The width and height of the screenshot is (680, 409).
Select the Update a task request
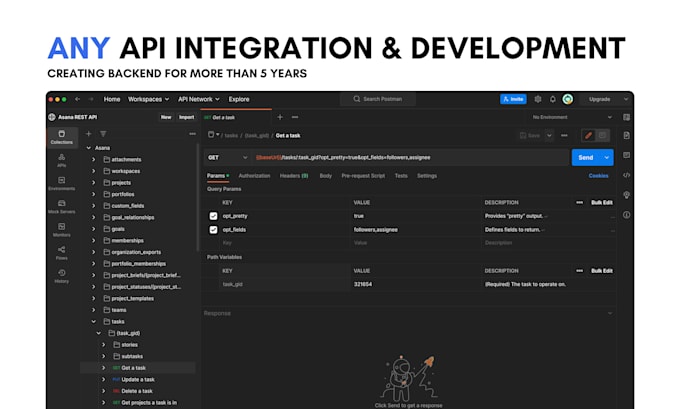click(x=138, y=380)
